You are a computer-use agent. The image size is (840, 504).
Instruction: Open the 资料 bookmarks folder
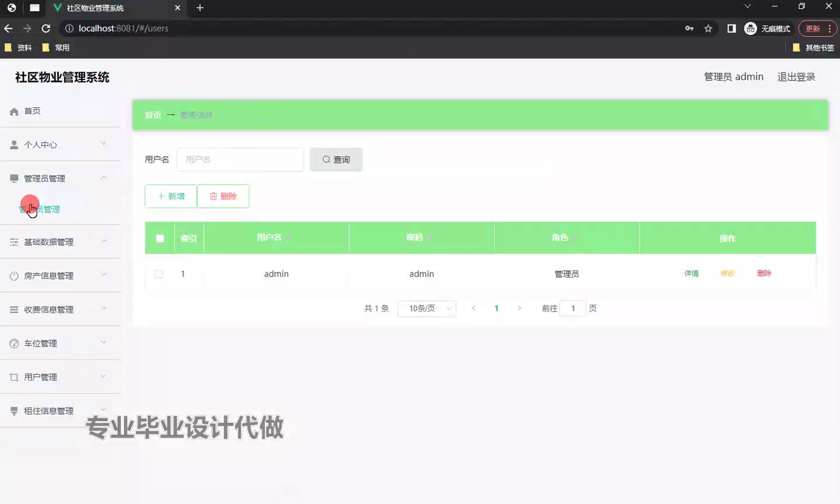pos(18,48)
